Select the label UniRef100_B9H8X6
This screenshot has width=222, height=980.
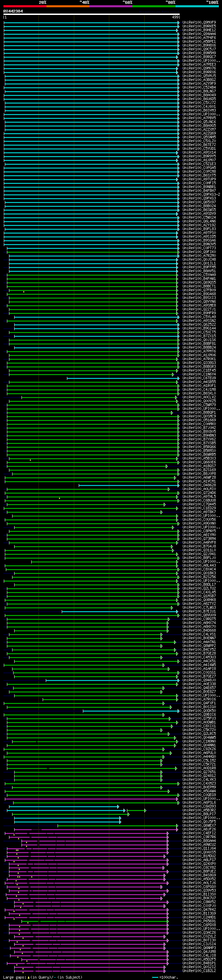coord(199,46)
